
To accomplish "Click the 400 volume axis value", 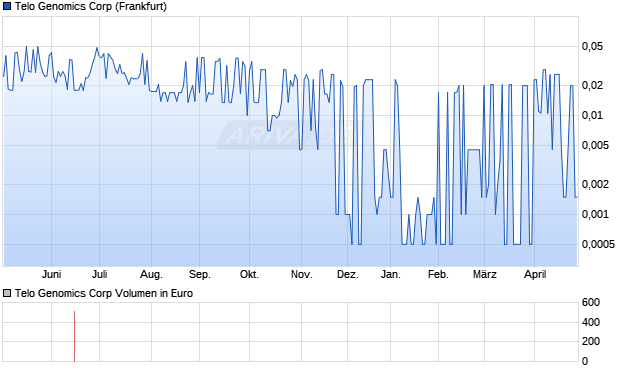I will click(x=591, y=322).
